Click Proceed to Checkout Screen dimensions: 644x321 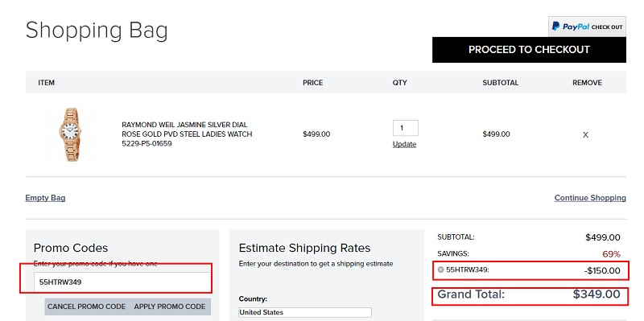click(x=529, y=50)
